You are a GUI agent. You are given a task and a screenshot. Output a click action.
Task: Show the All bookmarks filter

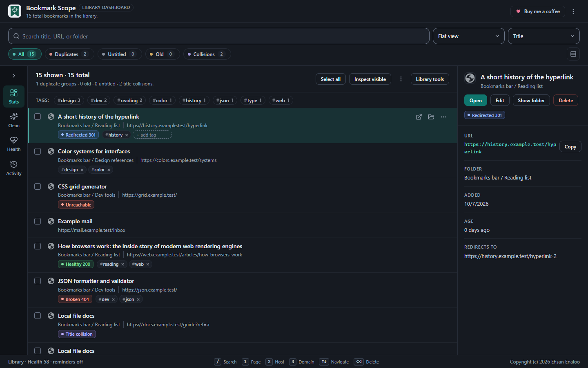tap(25, 54)
